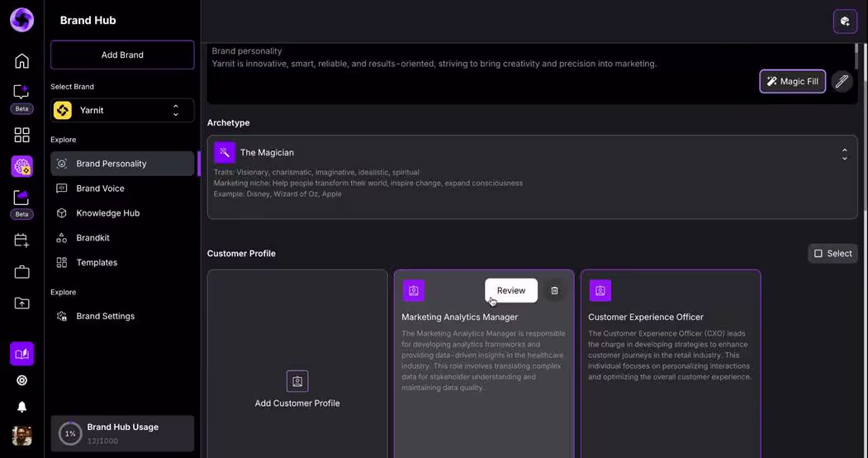The height and width of the screenshot is (458, 868).
Task: Toggle the Select checkbox for customer profiles
Action: coord(818,254)
